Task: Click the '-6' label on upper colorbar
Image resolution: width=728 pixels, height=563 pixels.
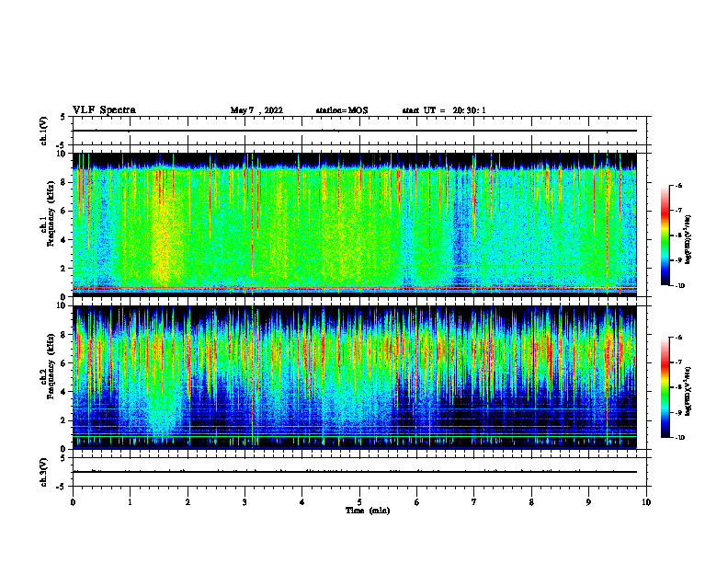Action: tap(678, 185)
